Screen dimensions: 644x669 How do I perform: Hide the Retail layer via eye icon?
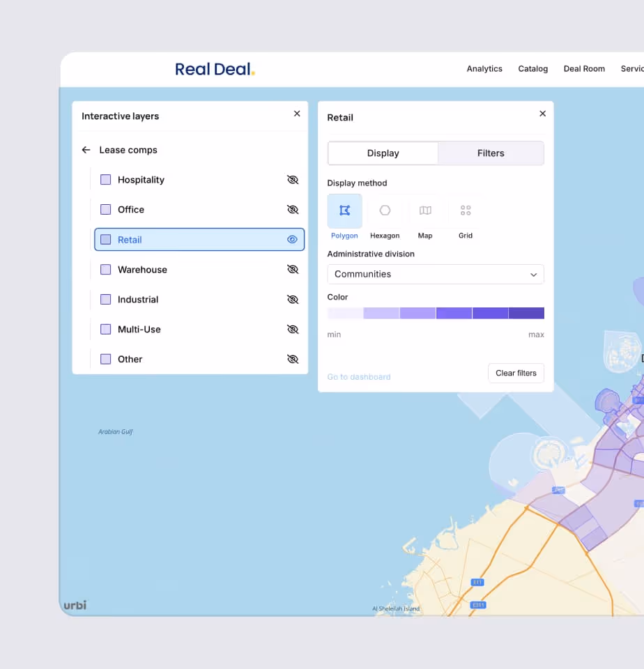point(292,239)
